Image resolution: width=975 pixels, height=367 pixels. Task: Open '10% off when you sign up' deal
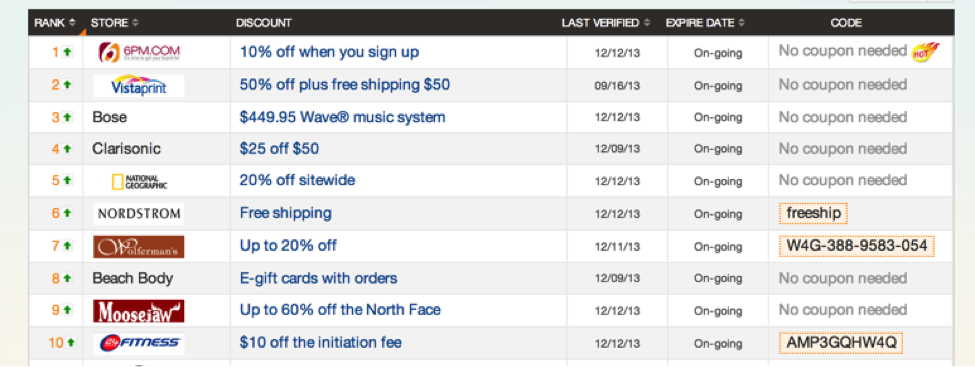pos(330,52)
